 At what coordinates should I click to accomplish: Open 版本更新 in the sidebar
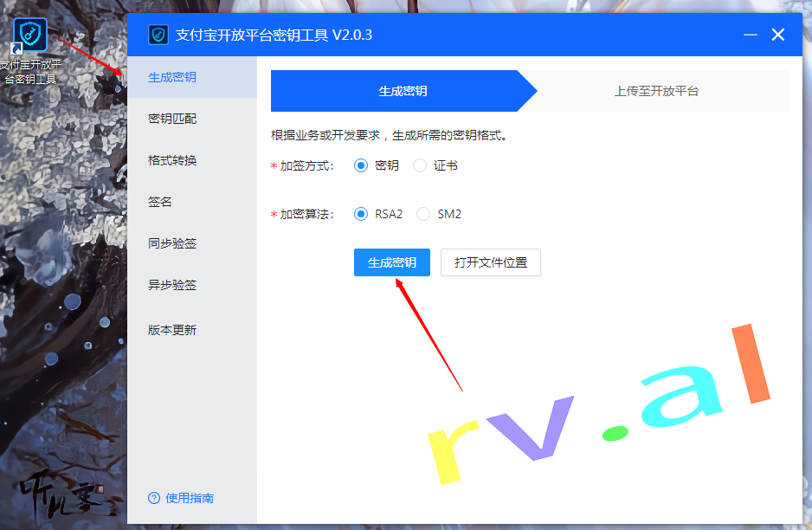(192, 330)
